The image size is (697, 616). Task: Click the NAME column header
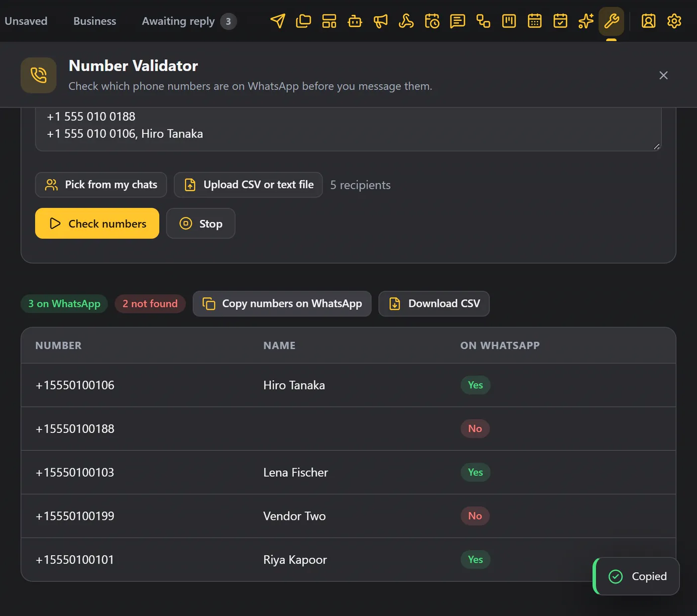coord(279,345)
